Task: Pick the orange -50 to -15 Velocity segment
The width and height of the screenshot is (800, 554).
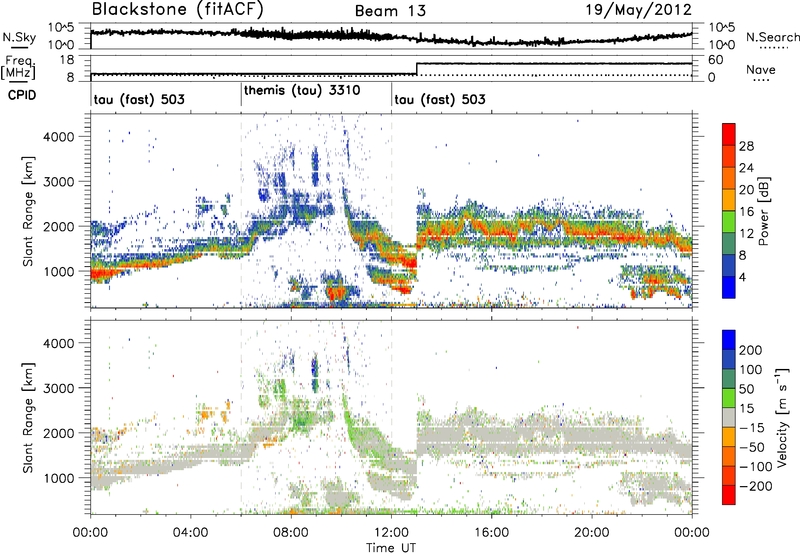Action: [x=729, y=437]
